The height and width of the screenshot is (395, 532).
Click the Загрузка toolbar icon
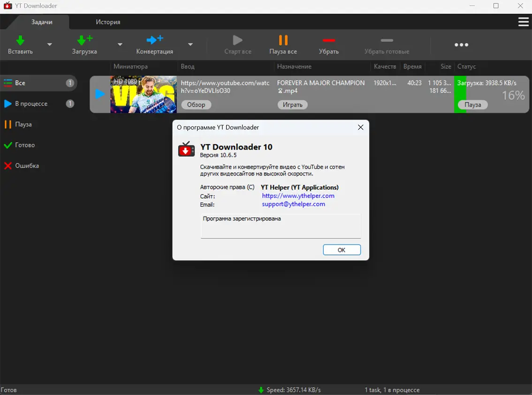(x=84, y=40)
